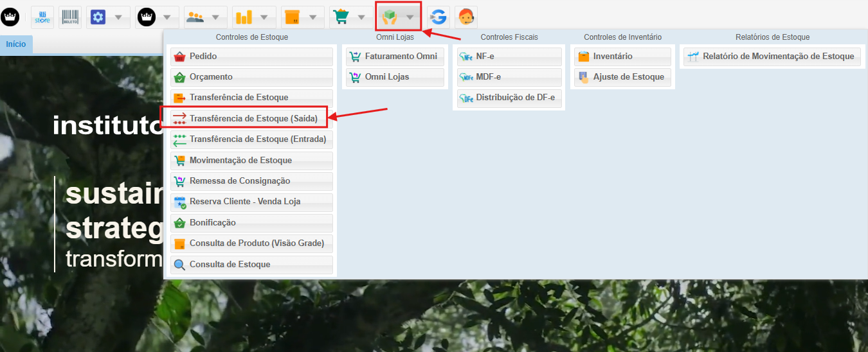The image size is (868, 352).
Task: Select Transferência de Estoque (Saída)
Action: pos(251,118)
